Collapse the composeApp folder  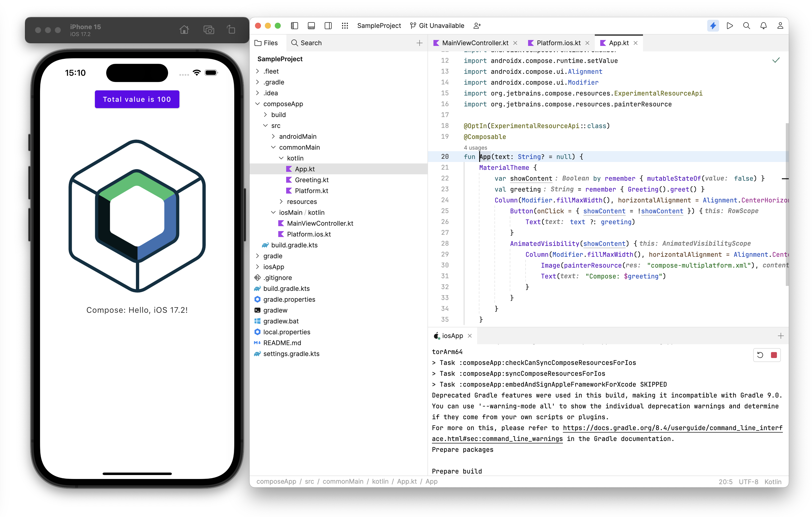point(258,104)
